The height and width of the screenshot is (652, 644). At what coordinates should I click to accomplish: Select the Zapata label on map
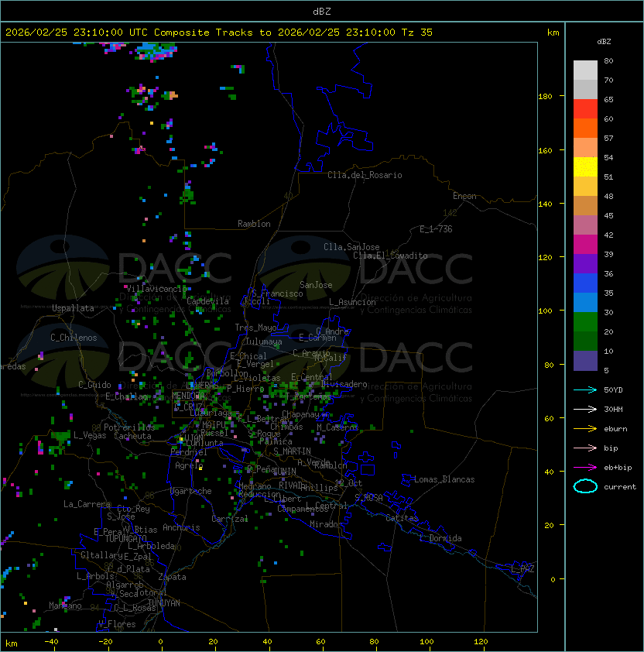(x=172, y=577)
